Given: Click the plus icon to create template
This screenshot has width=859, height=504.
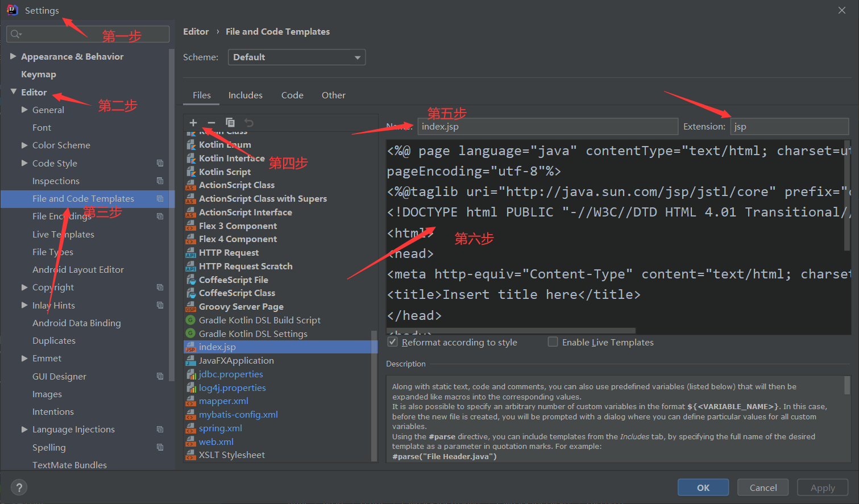Looking at the screenshot, I should pos(193,122).
